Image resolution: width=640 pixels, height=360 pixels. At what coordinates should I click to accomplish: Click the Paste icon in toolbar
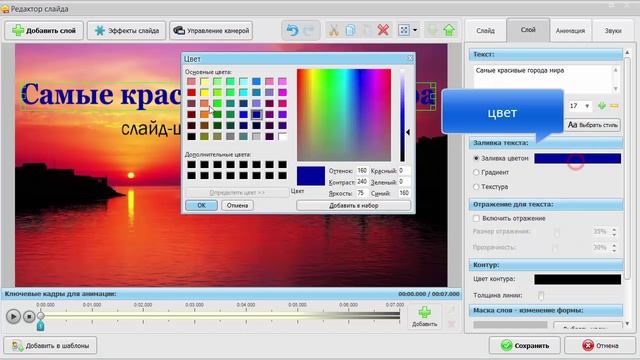point(367,30)
